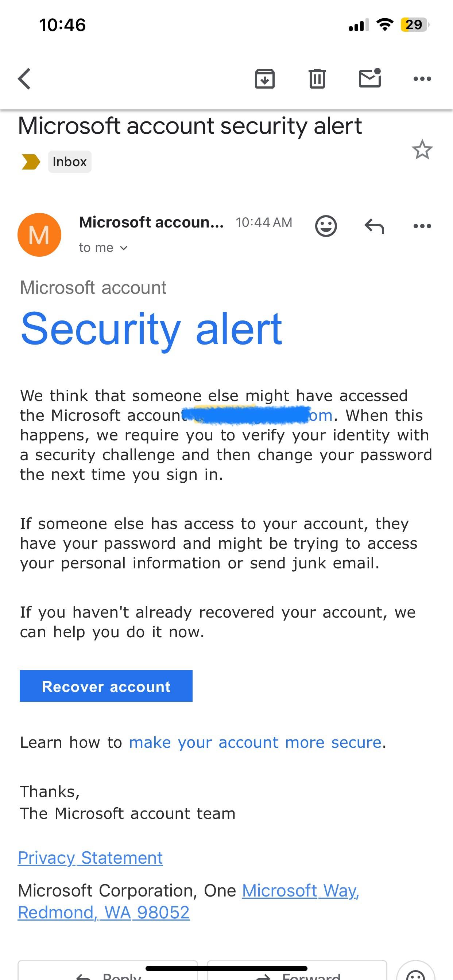This screenshot has height=980, width=453.
Task: Open the message's three-dot options
Action: (423, 226)
